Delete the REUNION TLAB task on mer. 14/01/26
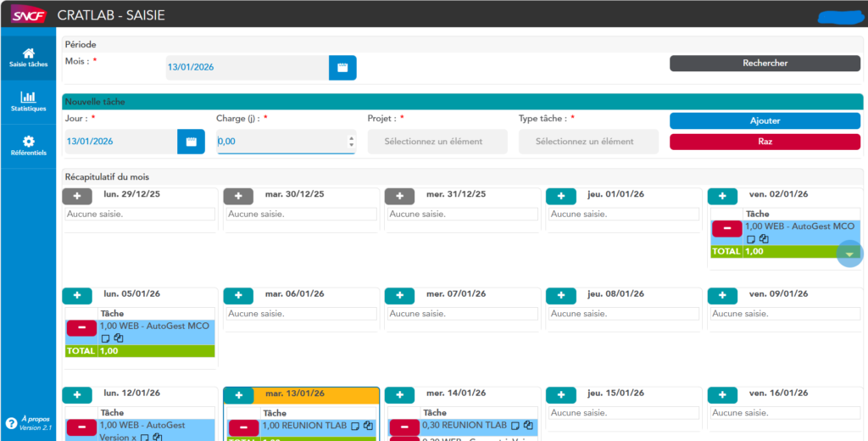Screen dimensions: 868x441 click(x=403, y=427)
